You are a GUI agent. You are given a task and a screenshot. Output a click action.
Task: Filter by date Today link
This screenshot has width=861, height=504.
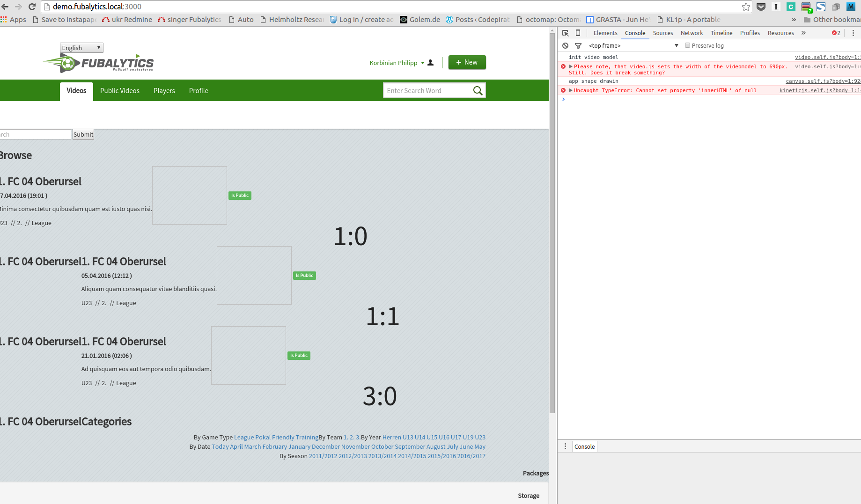[x=220, y=446]
